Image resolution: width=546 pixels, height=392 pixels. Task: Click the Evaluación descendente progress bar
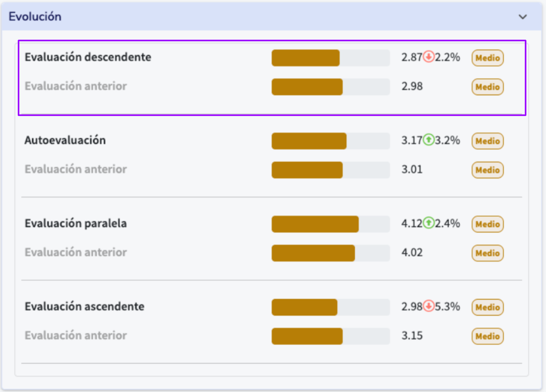330,58
